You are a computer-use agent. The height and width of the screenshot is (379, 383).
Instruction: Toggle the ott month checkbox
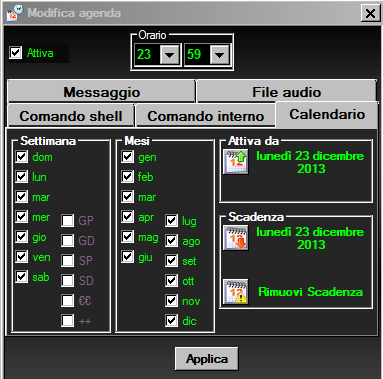coord(172,281)
